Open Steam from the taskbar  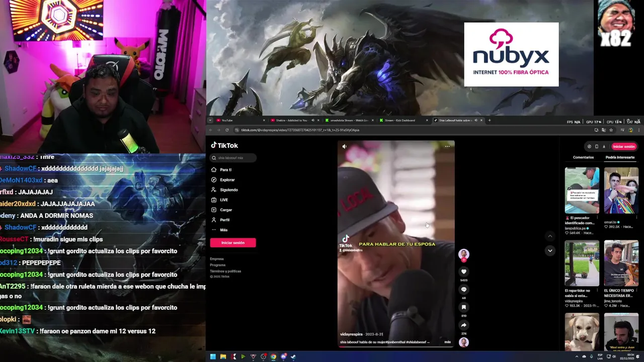[x=293, y=357]
